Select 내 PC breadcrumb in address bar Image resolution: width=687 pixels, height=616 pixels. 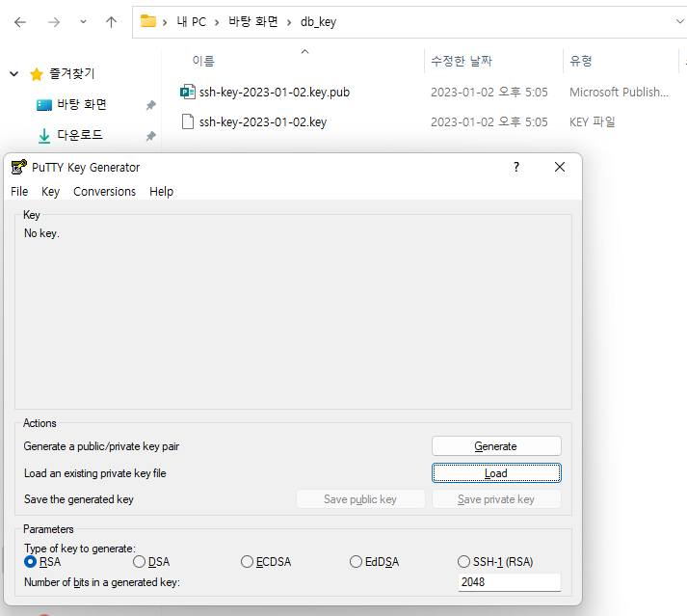click(x=192, y=22)
